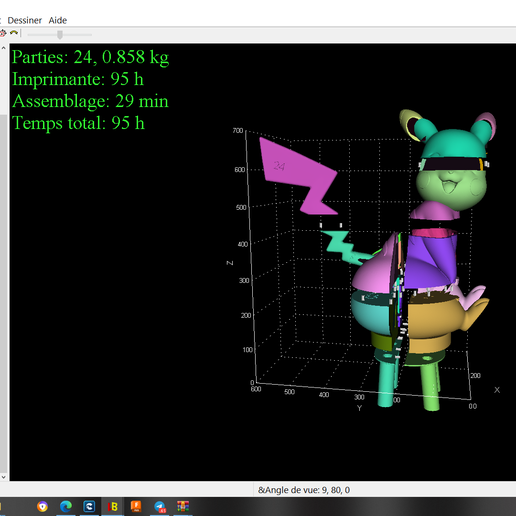Viewport: 516px width, 516px height.
Task: Click the scrollbar down arrow on left
Action: tap(3, 477)
